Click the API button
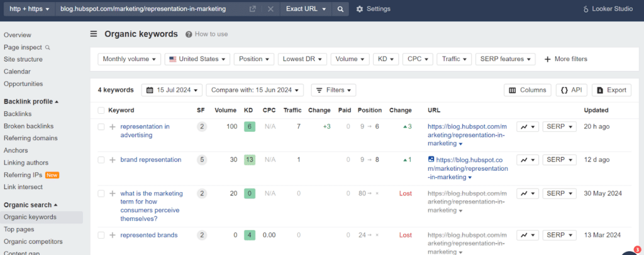644x255 pixels. coord(571,90)
